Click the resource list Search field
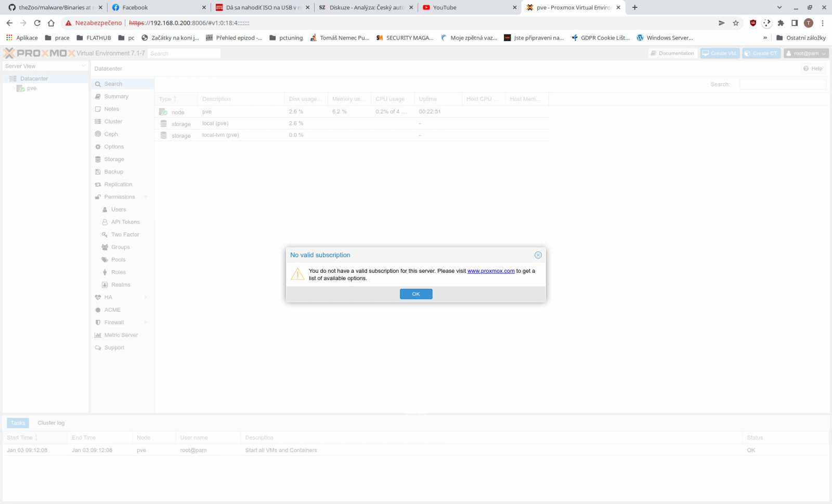Screen dimensions: 832x504 pos(783,84)
